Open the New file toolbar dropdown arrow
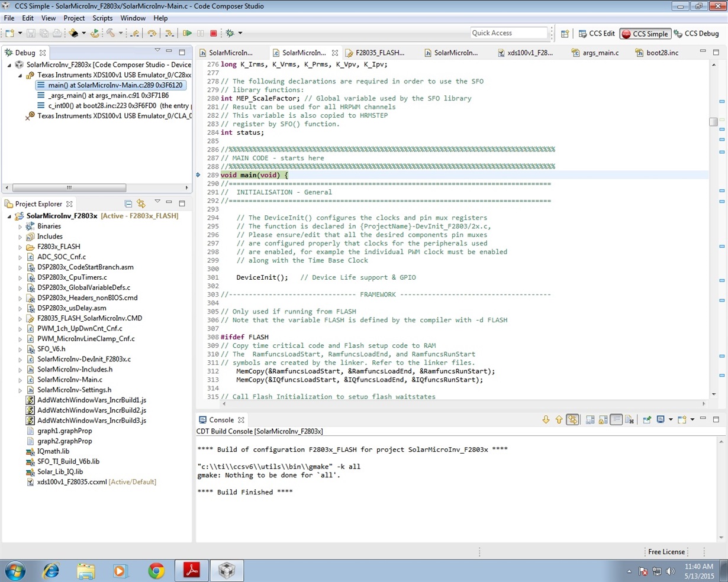The image size is (728, 582). pyautogui.click(x=20, y=33)
